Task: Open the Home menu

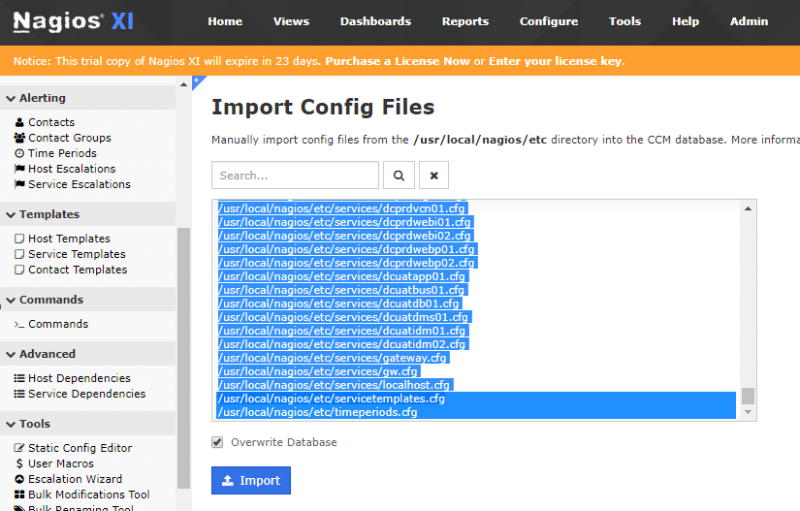Action: click(225, 21)
